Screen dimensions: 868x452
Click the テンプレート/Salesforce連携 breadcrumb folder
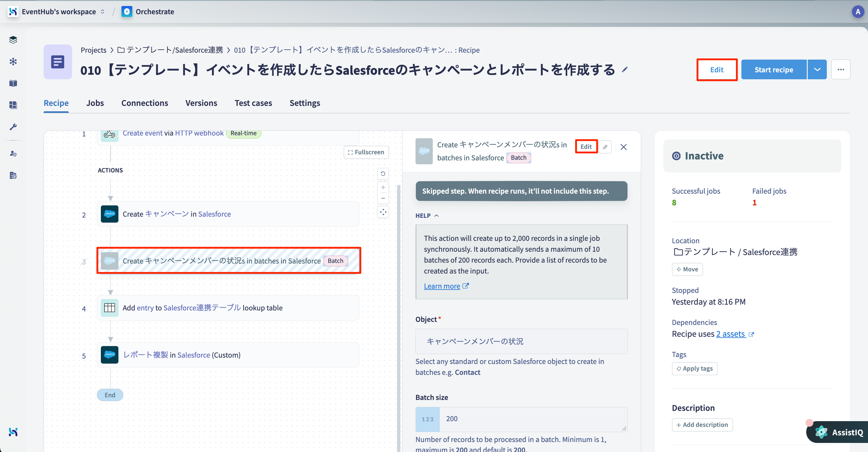point(170,50)
